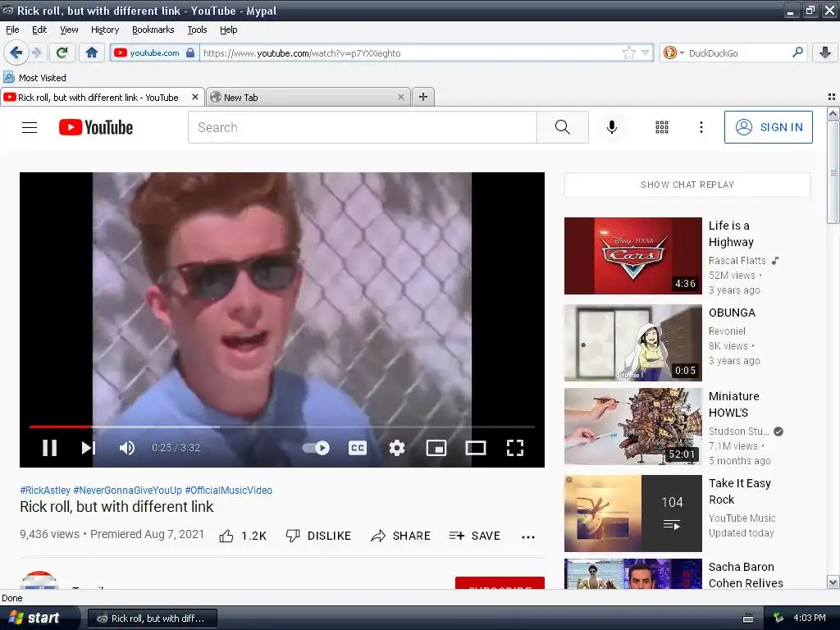This screenshot has width=840, height=630.
Task: Open the Tools menu
Action: 197,30
